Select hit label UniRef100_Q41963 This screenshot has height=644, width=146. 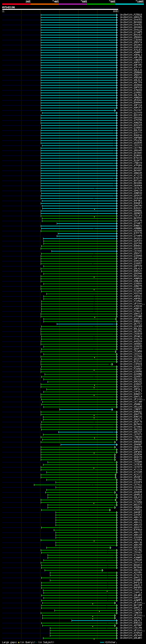point(131,45)
